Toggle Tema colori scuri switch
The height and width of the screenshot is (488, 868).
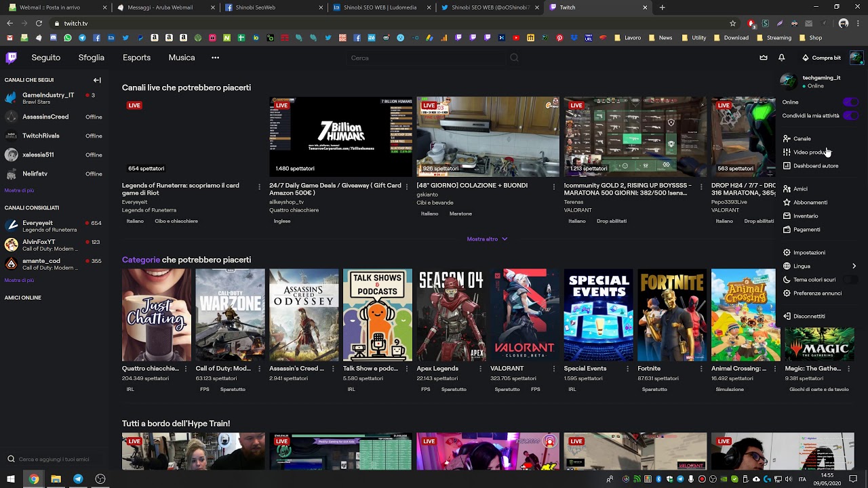click(x=850, y=279)
